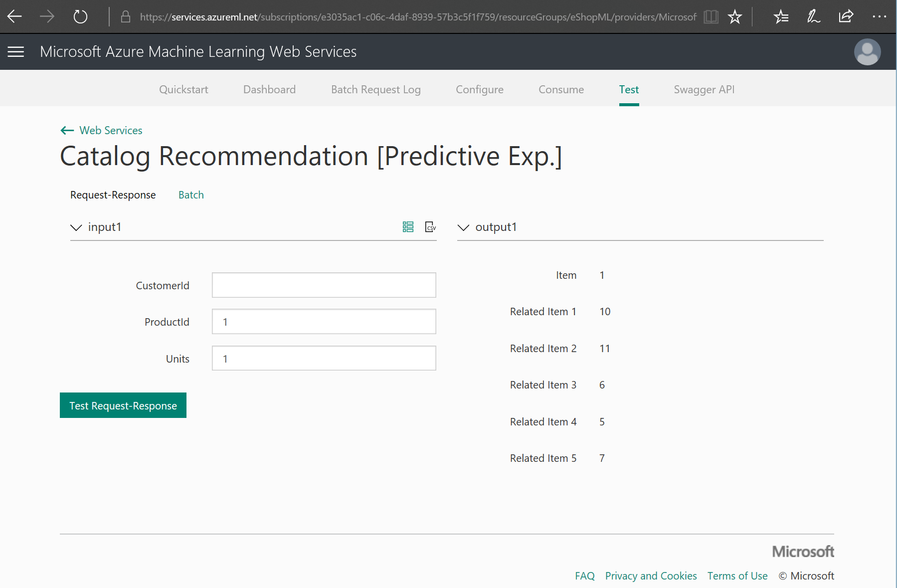Collapse the output1 section
Viewport: 897px width, 588px height.
(x=463, y=227)
